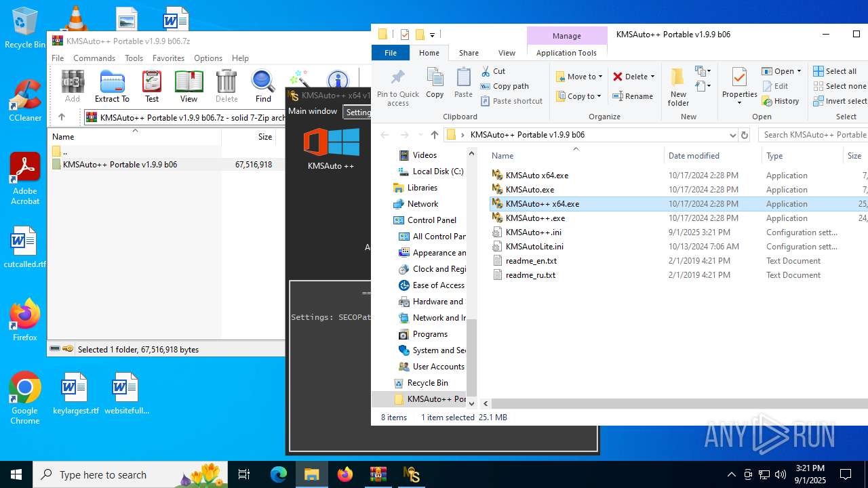The image size is (868, 488).
Task: Click Paste shortcut in ribbon
Action: click(512, 101)
